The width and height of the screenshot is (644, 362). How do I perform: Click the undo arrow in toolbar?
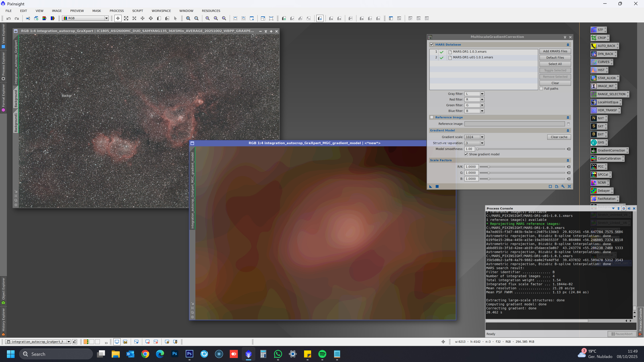[9, 18]
